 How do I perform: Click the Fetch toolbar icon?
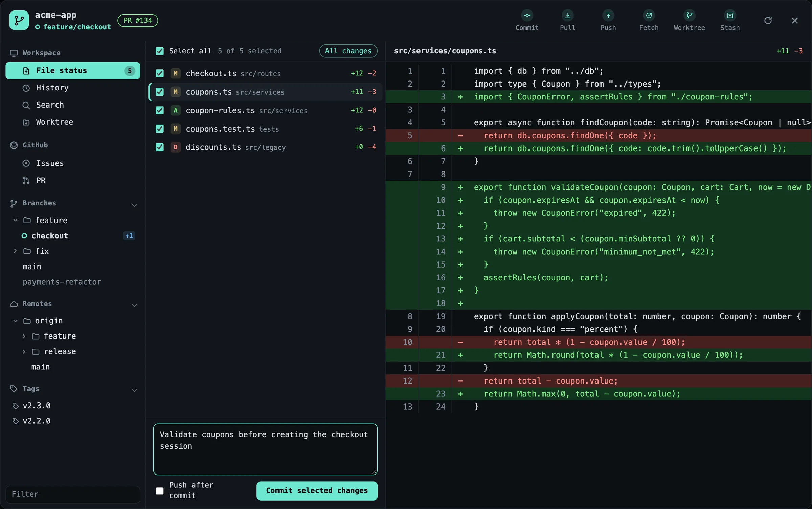tap(649, 16)
